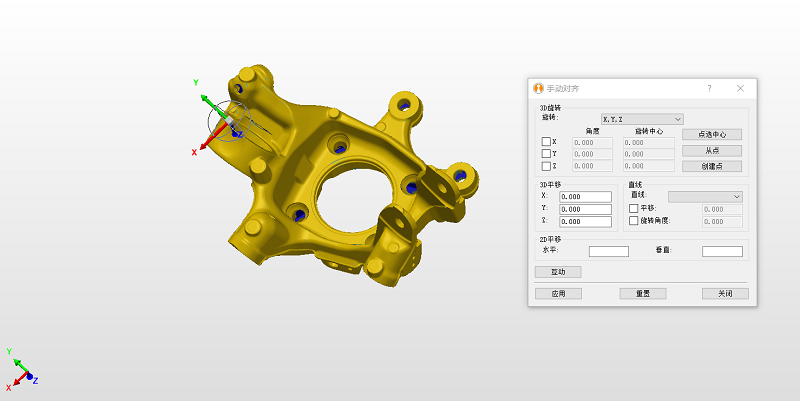The height and width of the screenshot is (401, 800).
Task: Enable the X rotation checkbox
Action: click(x=546, y=142)
